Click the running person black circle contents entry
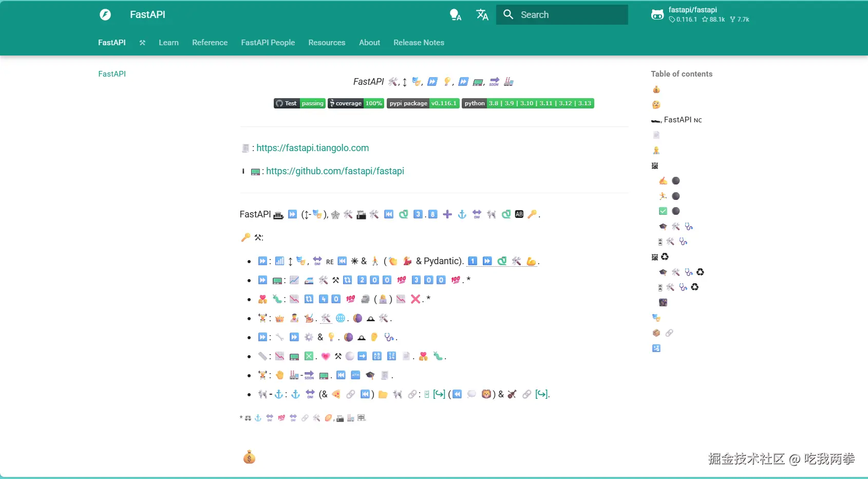This screenshot has height=479, width=868. [x=669, y=196]
